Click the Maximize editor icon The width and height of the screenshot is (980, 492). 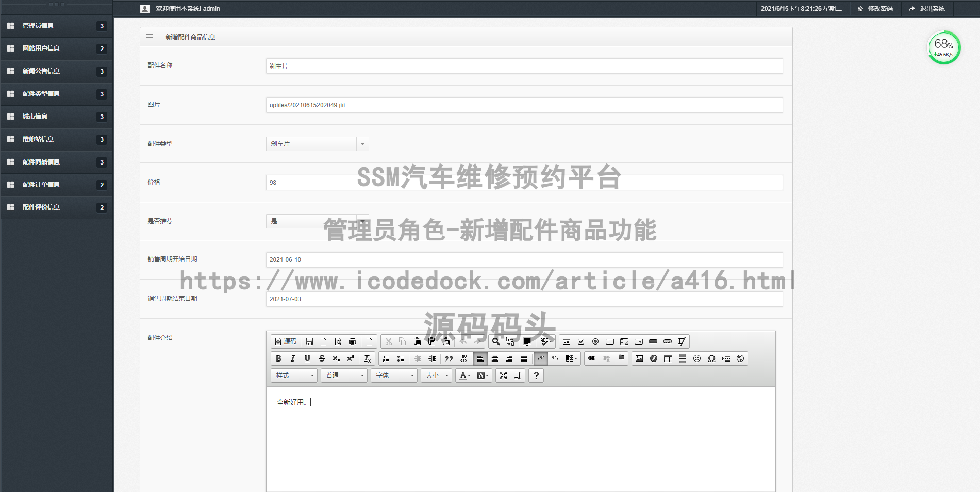click(504, 375)
